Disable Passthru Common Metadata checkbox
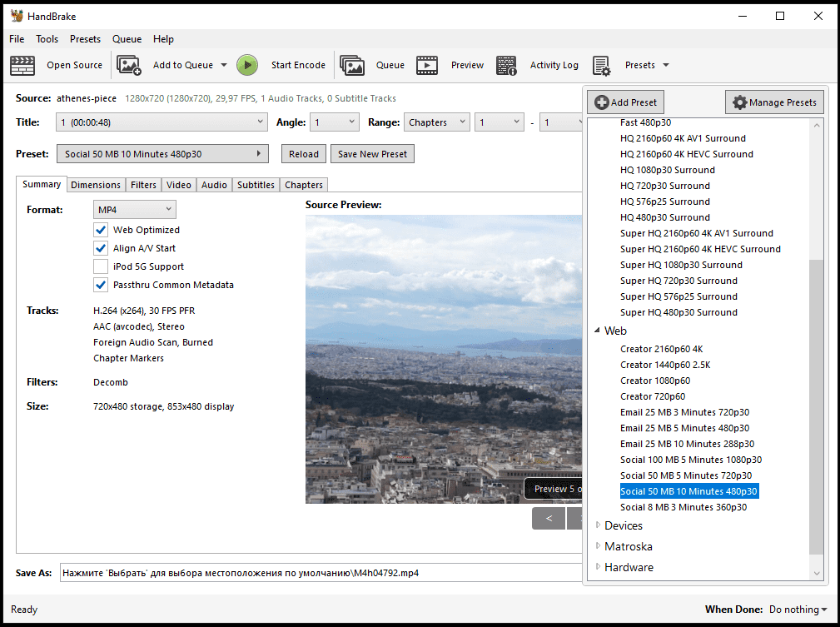840x627 pixels. click(x=101, y=285)
